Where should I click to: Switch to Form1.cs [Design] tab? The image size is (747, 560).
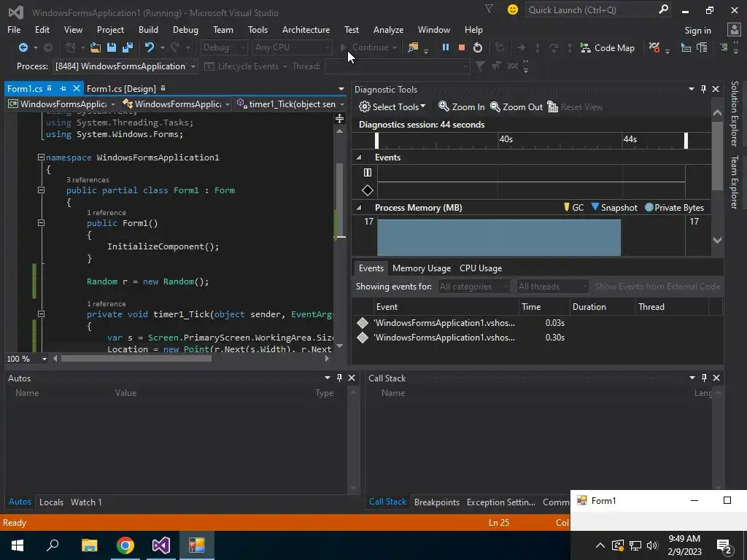click(x=121, y=88)
